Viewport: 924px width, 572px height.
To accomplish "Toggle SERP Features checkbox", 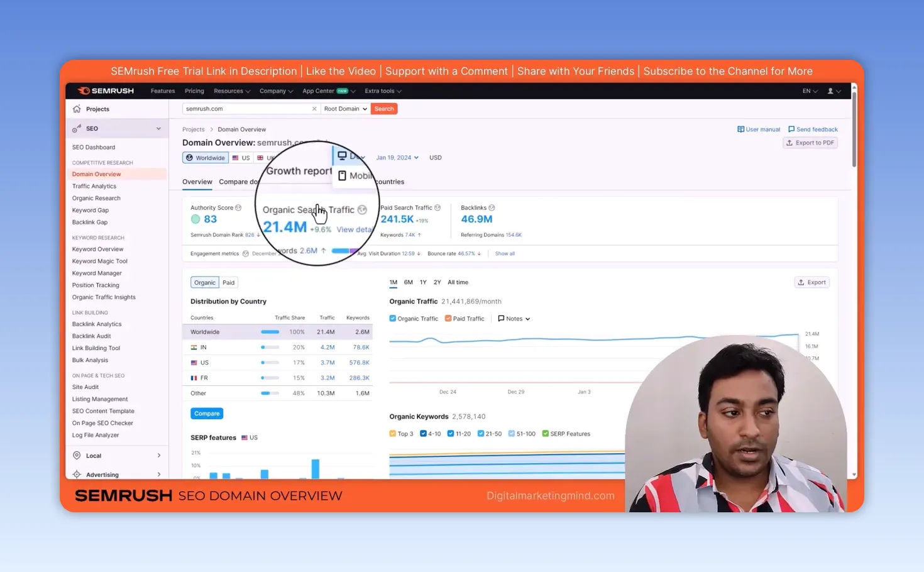I will click(x=546, y=434).
